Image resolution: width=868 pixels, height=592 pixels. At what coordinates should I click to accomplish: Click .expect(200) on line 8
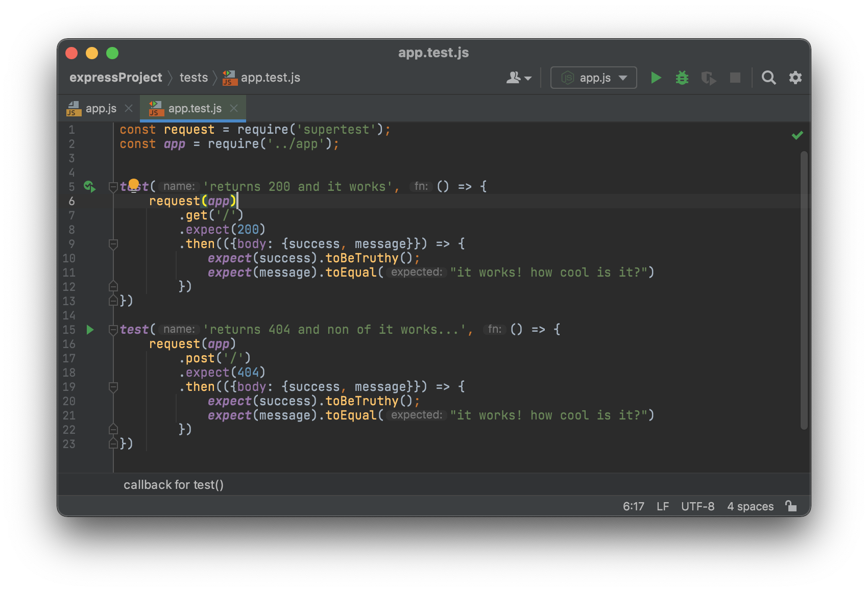point(222,230)
